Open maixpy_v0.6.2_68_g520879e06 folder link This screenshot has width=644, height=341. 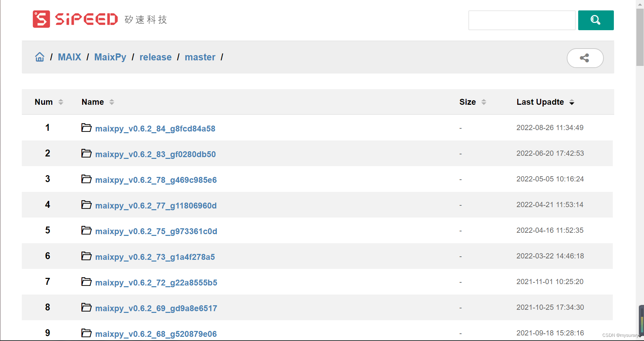click(156, 334)
